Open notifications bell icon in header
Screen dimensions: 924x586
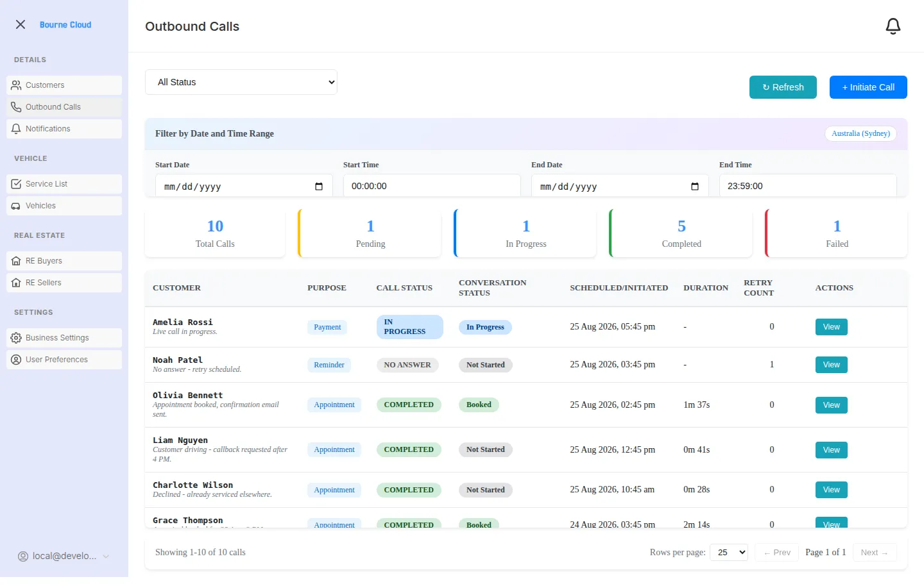893,26
